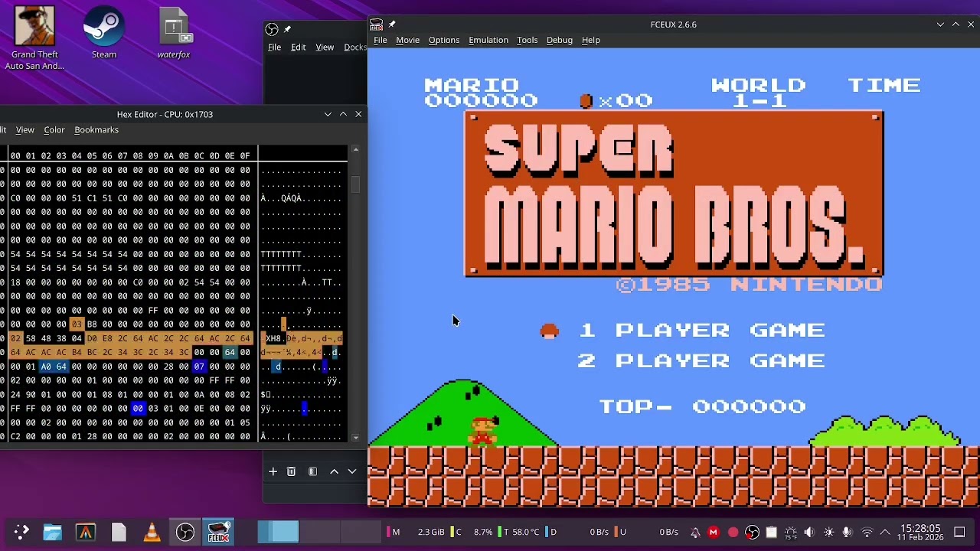Select the C1 byte in the hex grid
980x551 pixels.
pos(92,198)
